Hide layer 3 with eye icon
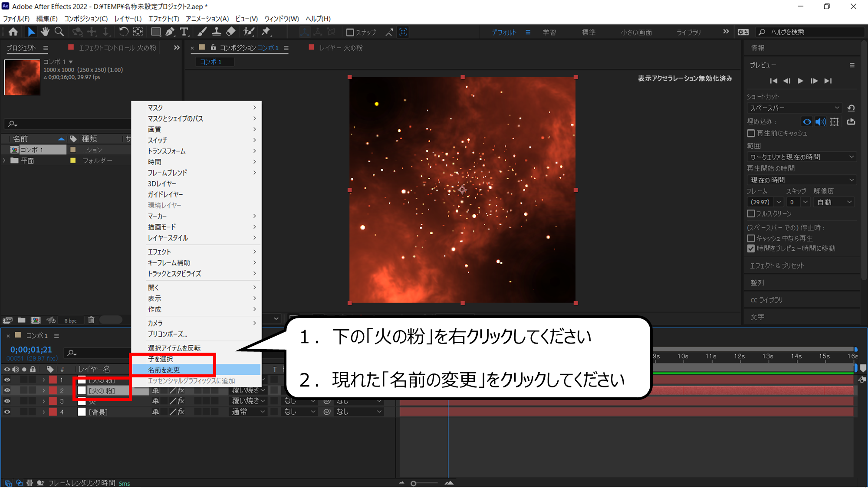This screenshot has height=488, width=868. click(7, 401)
